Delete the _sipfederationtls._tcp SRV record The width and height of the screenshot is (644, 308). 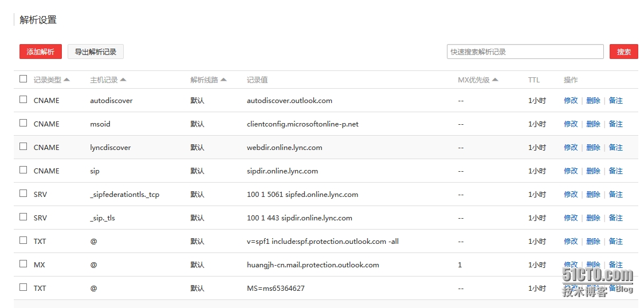click(x=593, y=194)
